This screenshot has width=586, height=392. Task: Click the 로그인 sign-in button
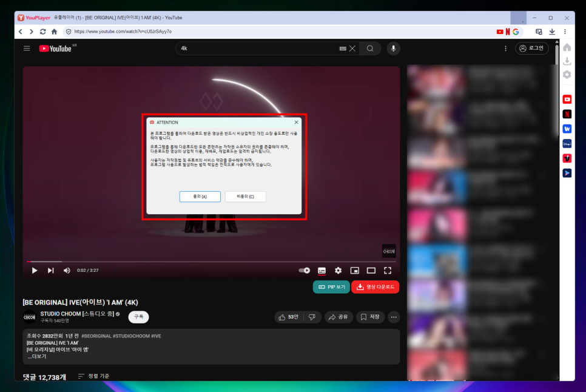(x=532, y=48)
